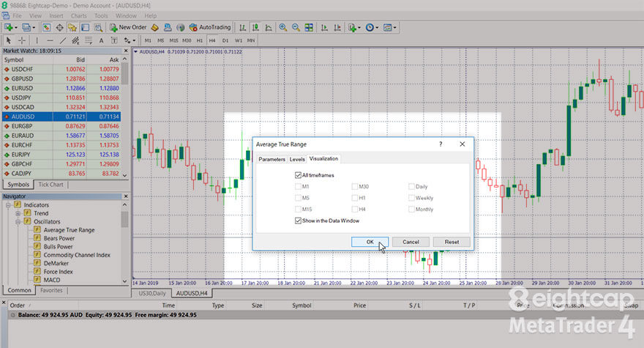Uncheck the All timeframes checkbox
Viewport: 644px width, 348px height.
point(298,175)
